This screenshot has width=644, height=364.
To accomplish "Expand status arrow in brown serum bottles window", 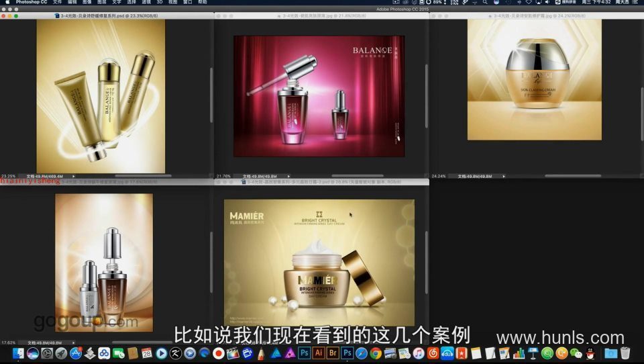I will coord(74,343).
